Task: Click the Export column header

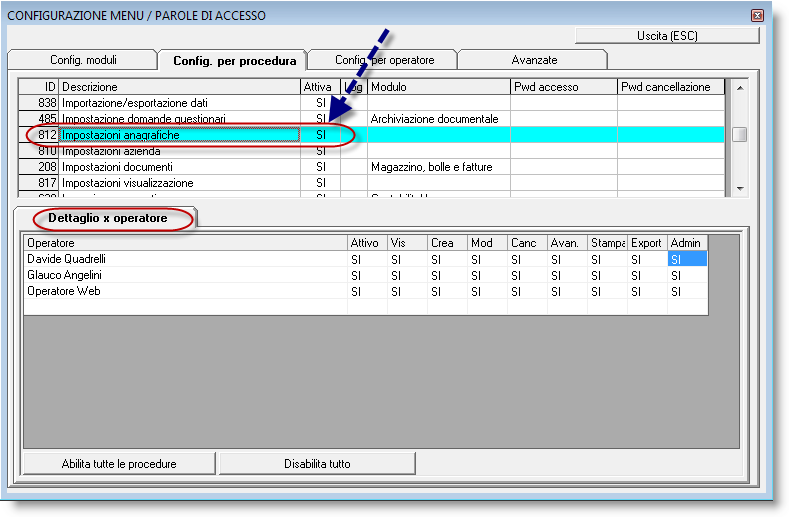Action: (x=648, y=243)
